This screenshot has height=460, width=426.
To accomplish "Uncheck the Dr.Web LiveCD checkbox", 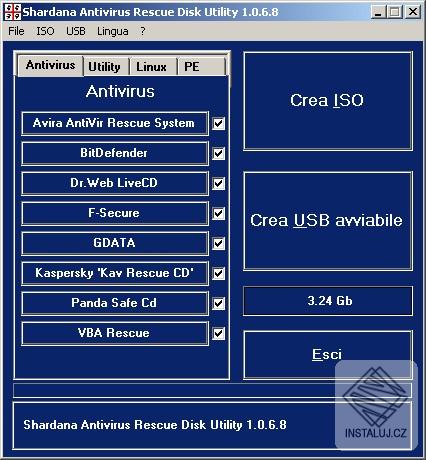I will (219, 183).
